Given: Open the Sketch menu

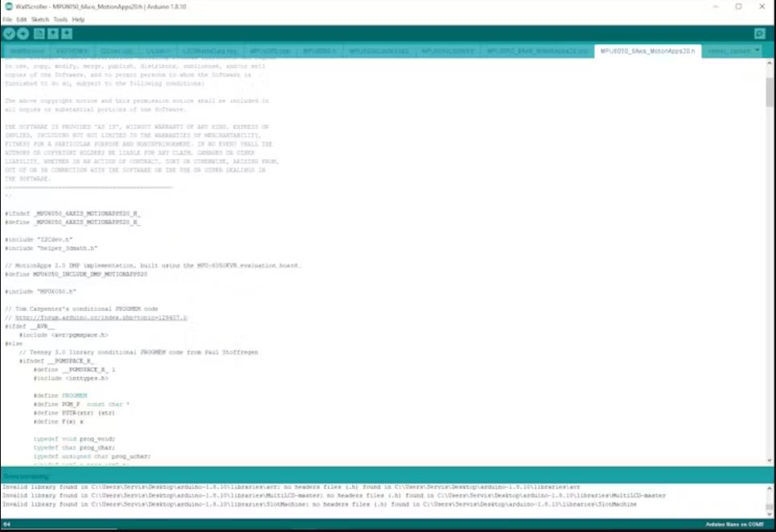Looking at the screenshot, I should tap(40, 19).
